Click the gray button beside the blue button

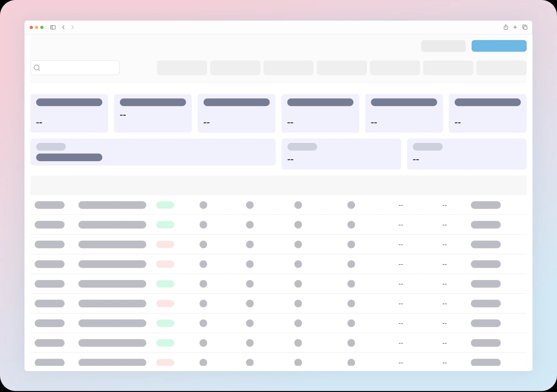(443, 46)
